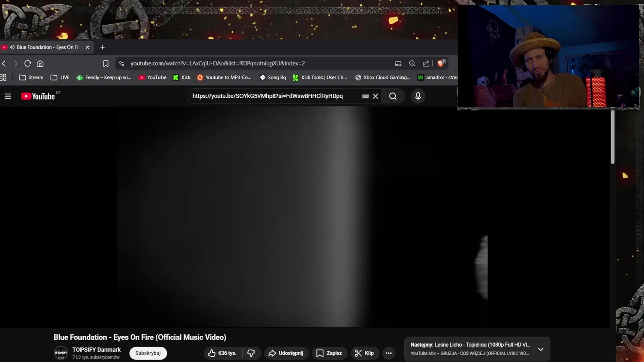Screen dimensions: 644x362
Task: Click the page vertical scrollbar
Action: 612,137
